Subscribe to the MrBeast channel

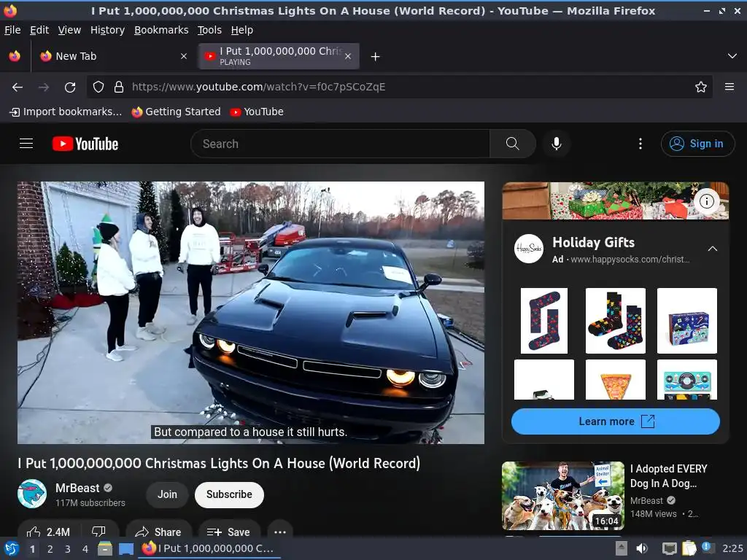(229, 495)
